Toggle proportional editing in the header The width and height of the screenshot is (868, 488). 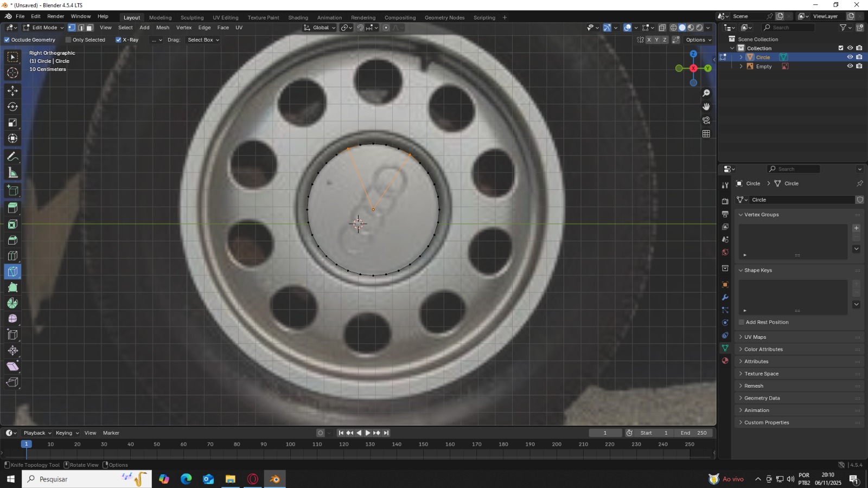386,28
